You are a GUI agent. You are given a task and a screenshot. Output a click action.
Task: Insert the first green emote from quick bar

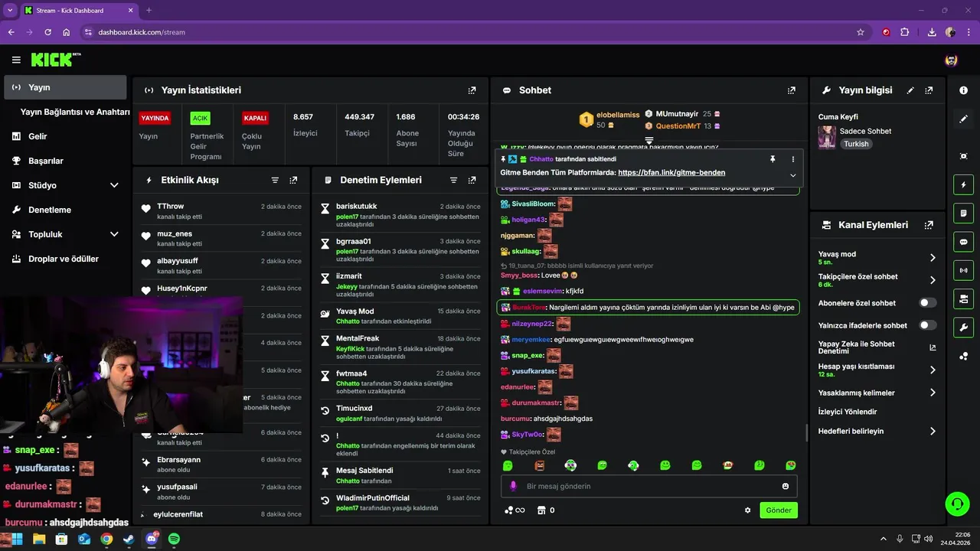point(508,465)
